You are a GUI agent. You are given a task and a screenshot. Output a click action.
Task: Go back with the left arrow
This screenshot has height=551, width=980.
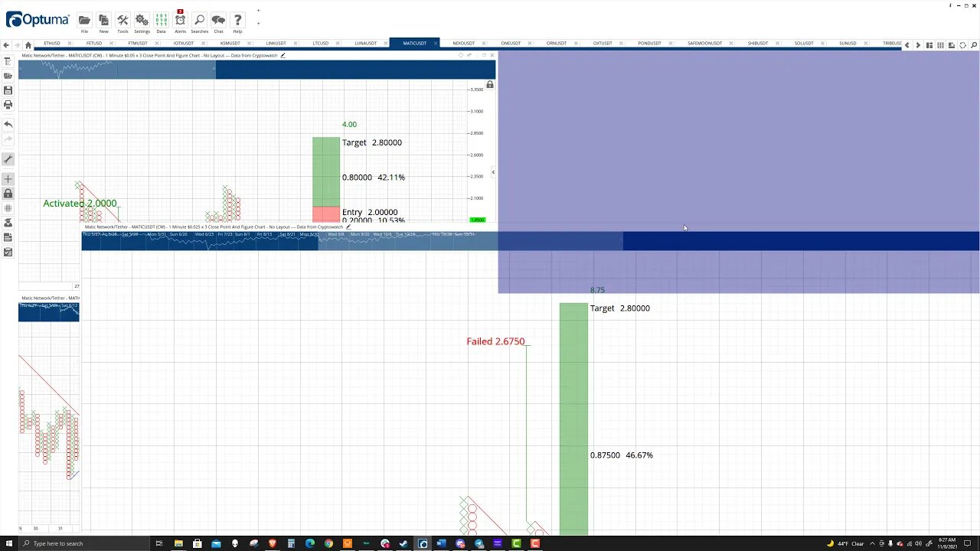[6, 44]
